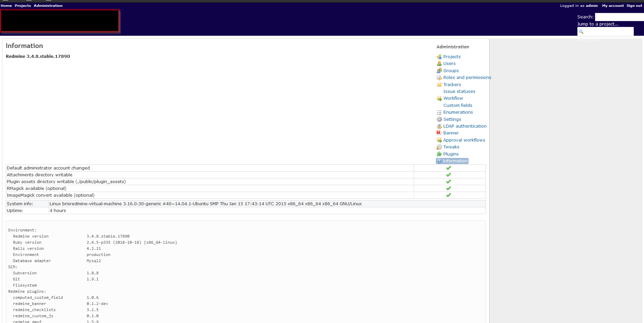This screenshot has width=644, height=323.
Task: Open Roles and permissions link
Action: point(467,78)
